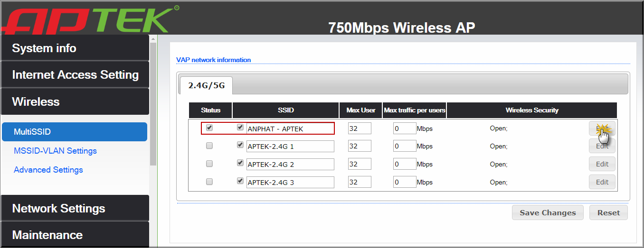Screen dimensions: 644x248
Task: Open Internet Access Setting menu
Action: [75, 74]
